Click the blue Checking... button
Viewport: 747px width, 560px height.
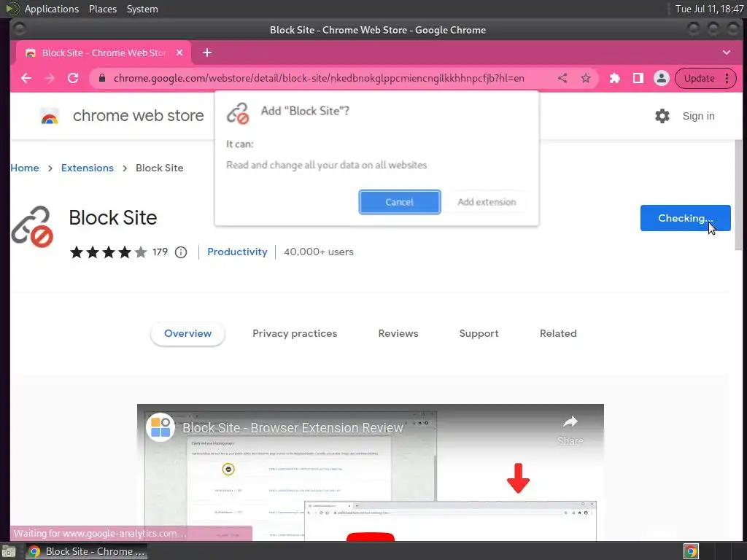coord(685,218)
